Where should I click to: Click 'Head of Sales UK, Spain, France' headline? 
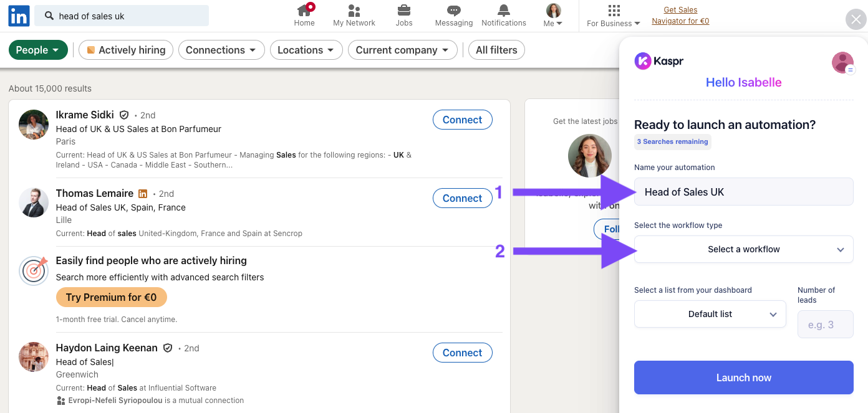click(x=121, y=207)
